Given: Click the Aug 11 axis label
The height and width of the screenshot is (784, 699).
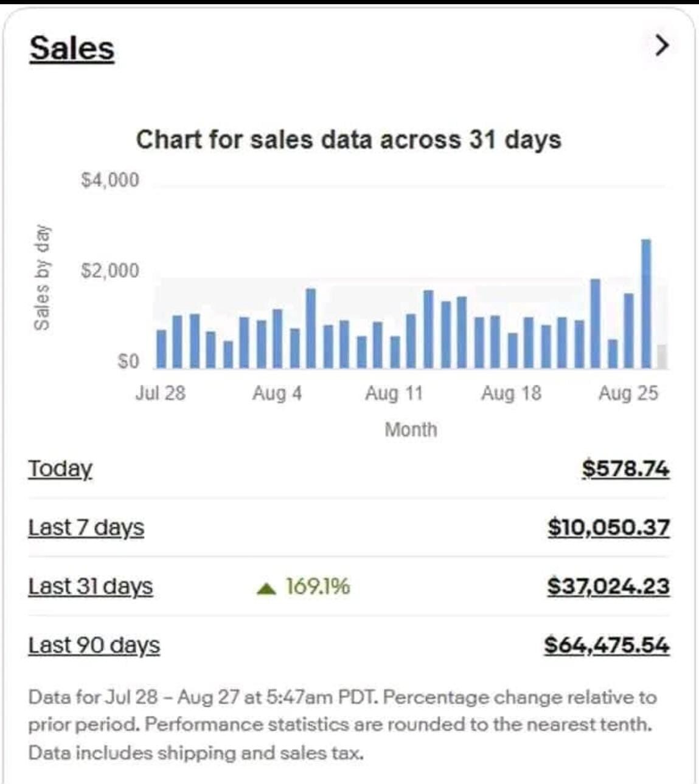Looking at the screenshot, I should 394,393.
